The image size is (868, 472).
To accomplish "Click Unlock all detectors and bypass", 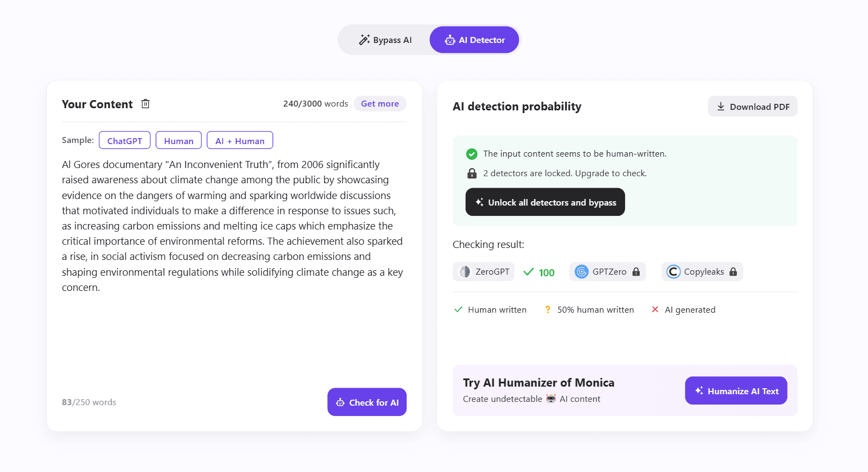I will tap(545, 202).
